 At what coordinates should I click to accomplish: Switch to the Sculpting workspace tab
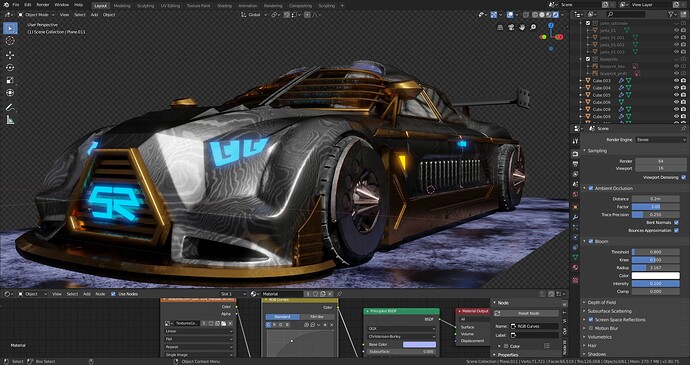[x=145, y=6]
